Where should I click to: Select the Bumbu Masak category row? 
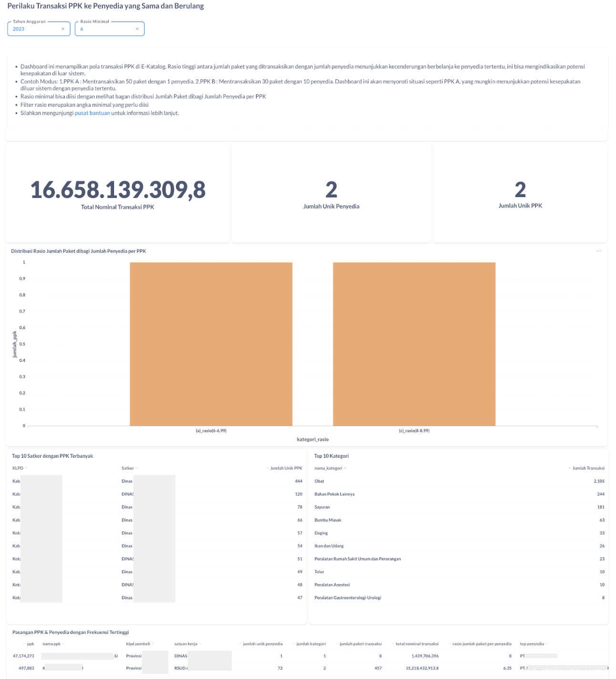coord(459,520)
